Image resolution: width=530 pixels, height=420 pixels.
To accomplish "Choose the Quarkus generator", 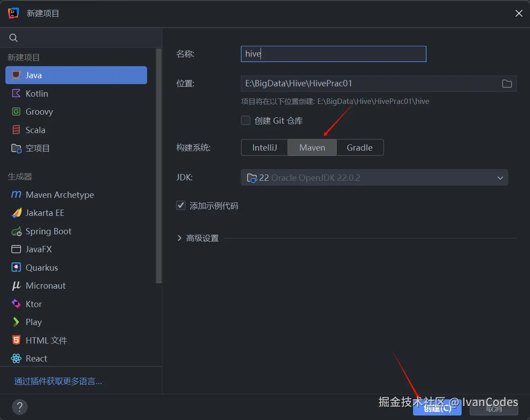I will tap(40, 267).
